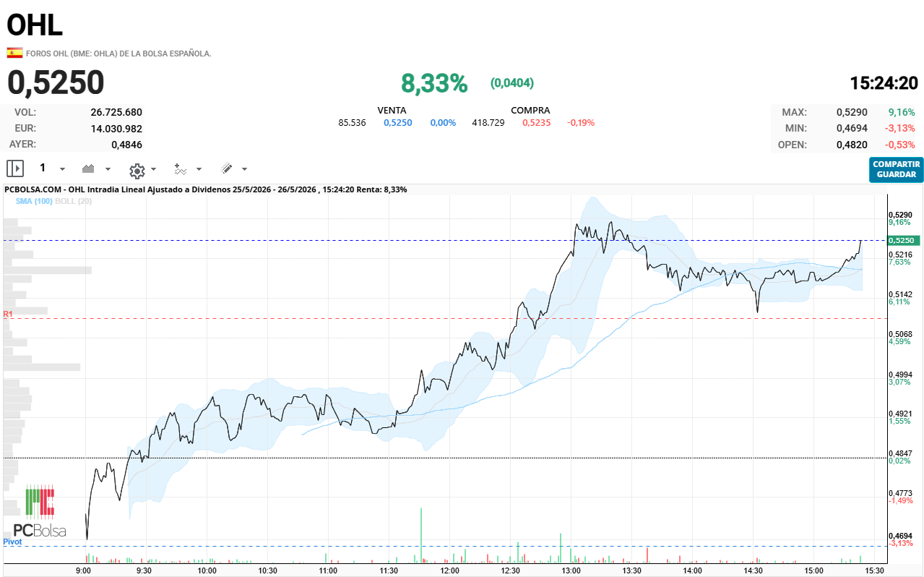Click the MAX value 0,5290
The image size is (924, 577).
coord(852,112)
